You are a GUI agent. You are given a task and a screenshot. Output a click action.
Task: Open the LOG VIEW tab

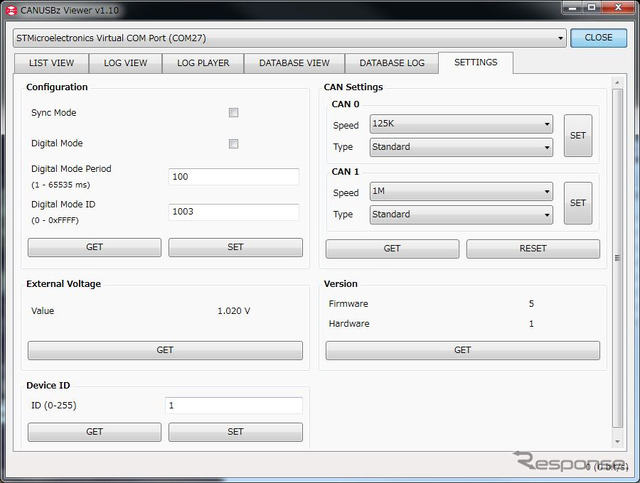point(125,63)
